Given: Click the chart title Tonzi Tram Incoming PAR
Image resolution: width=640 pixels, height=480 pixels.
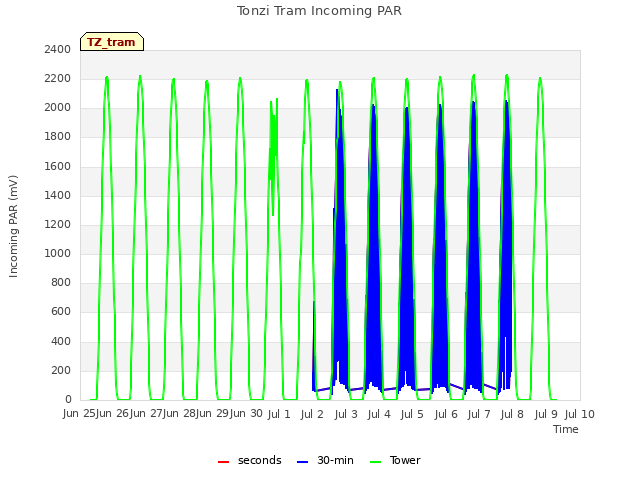Looking at the screenshot, I should click(x=319, y=11).
